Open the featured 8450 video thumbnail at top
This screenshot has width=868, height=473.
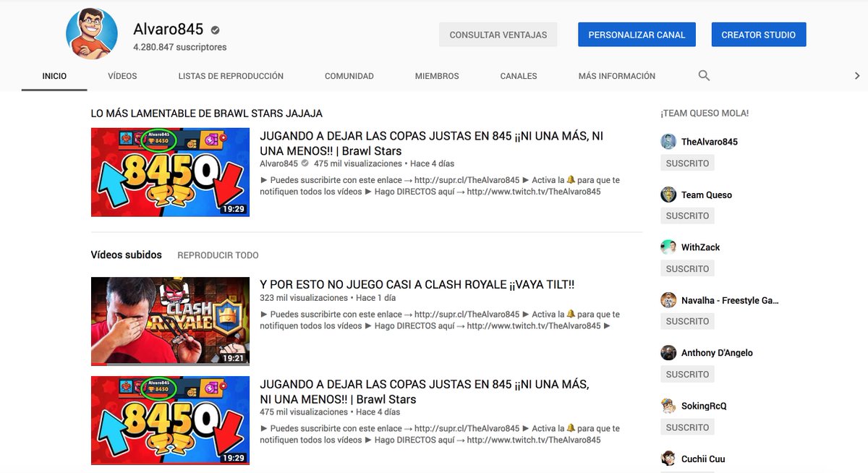(x=170, y=172)
